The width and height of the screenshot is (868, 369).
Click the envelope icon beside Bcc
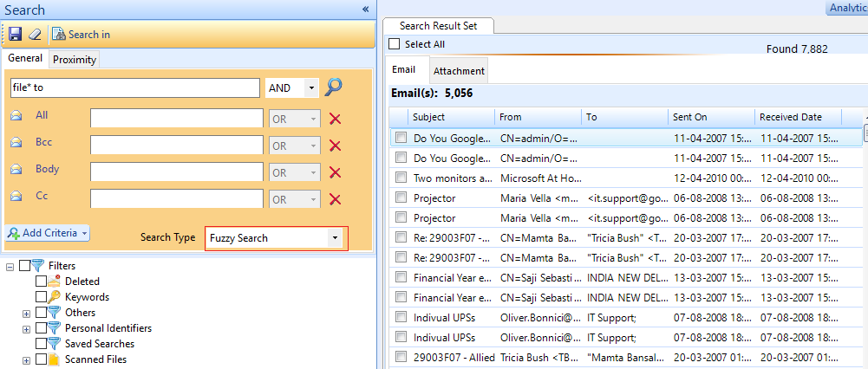16,142
